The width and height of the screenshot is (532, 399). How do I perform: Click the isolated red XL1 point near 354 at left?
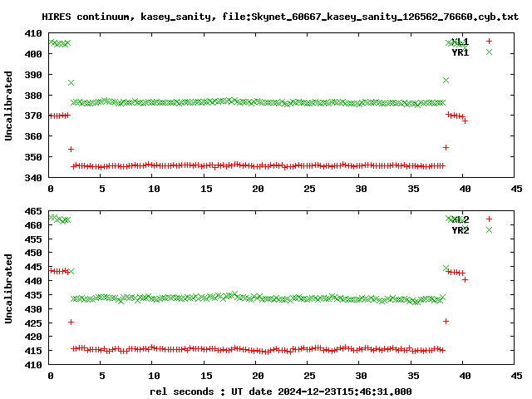click(71, 150)
